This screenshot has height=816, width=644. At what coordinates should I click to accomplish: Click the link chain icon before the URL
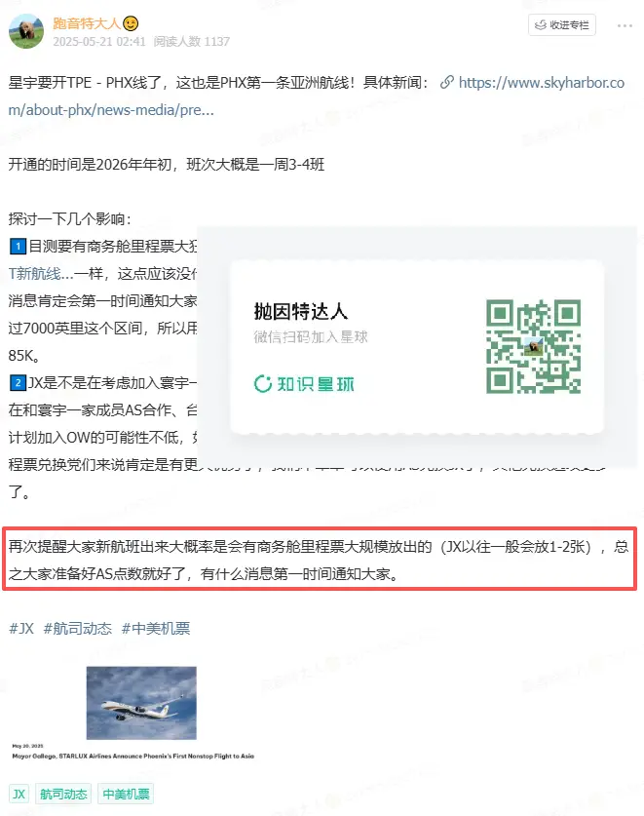(447, 82)
